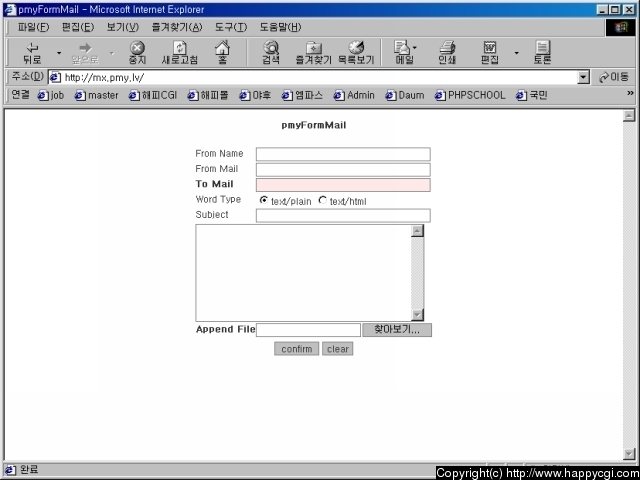
Task: Click inside the message body textarea
Action: click(303, 273)
